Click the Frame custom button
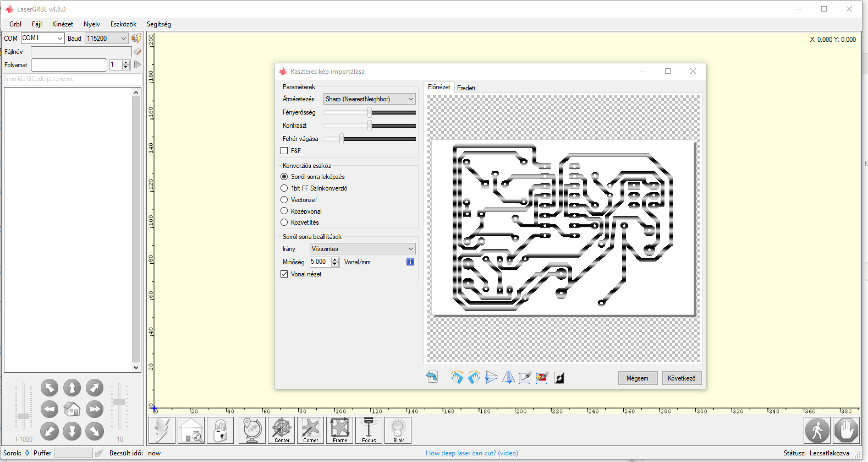The height and width of the screenshot is (462, 868). 340,430
